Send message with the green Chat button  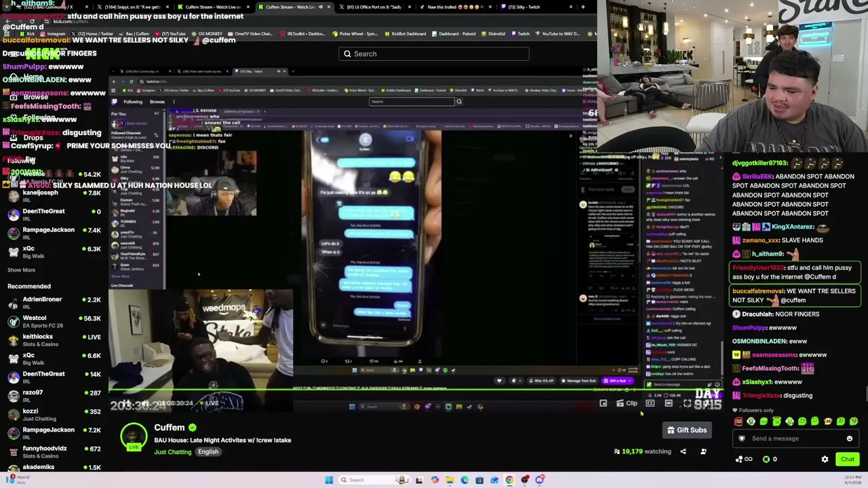click(x=848, y=460)
